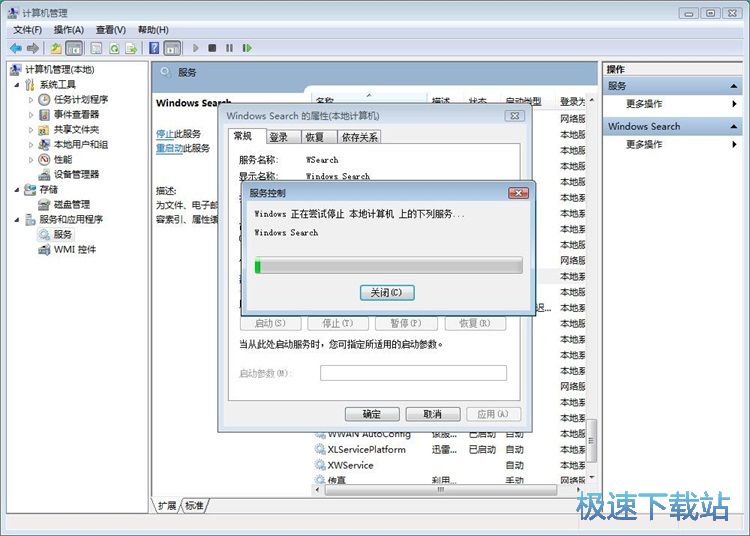Close the 服务控制 dialog with red X
Image resolution: width=750 pixels, height=536 pixels.
tap(518, 193)
